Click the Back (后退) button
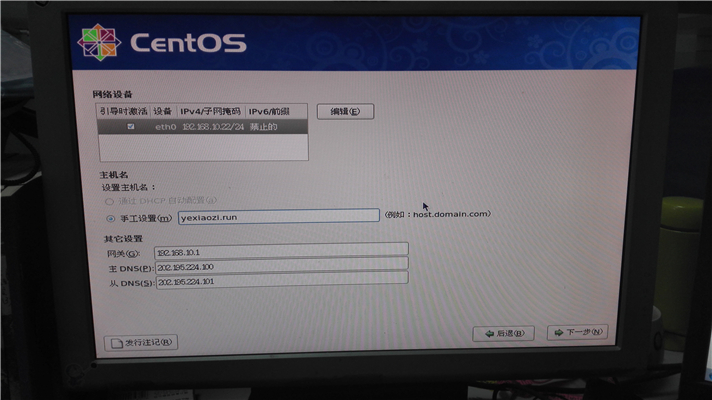The width and height of the screenshot is (712, 400). click(503, 334)
